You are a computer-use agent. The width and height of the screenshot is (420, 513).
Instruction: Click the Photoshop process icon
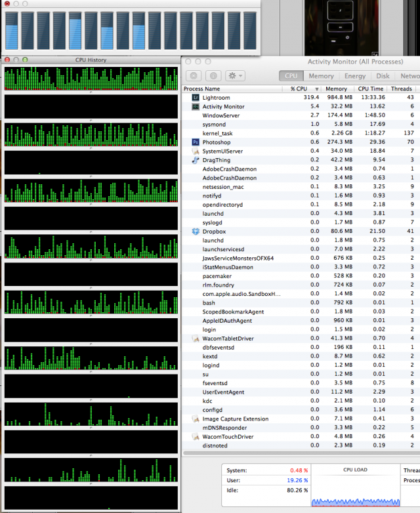196,142
